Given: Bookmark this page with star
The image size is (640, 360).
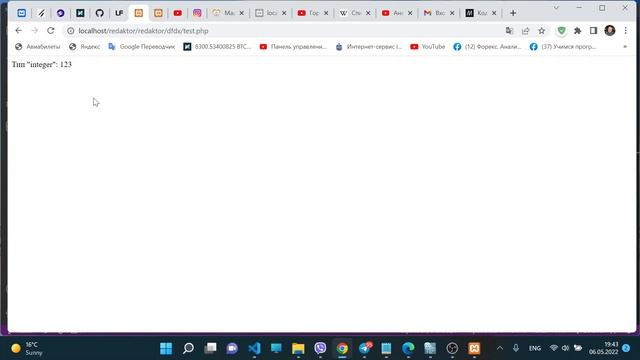Looking at the screenshot, I should coord(542,31).
